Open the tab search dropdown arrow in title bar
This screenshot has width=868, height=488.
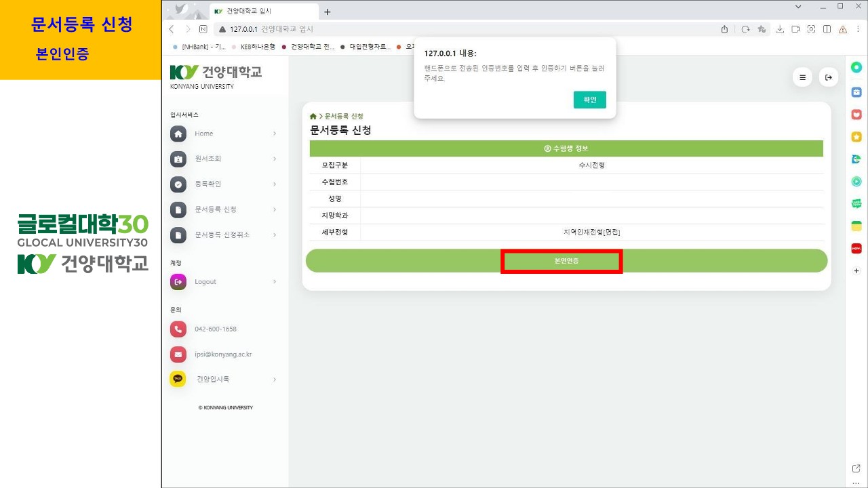(x=797, y=6)
